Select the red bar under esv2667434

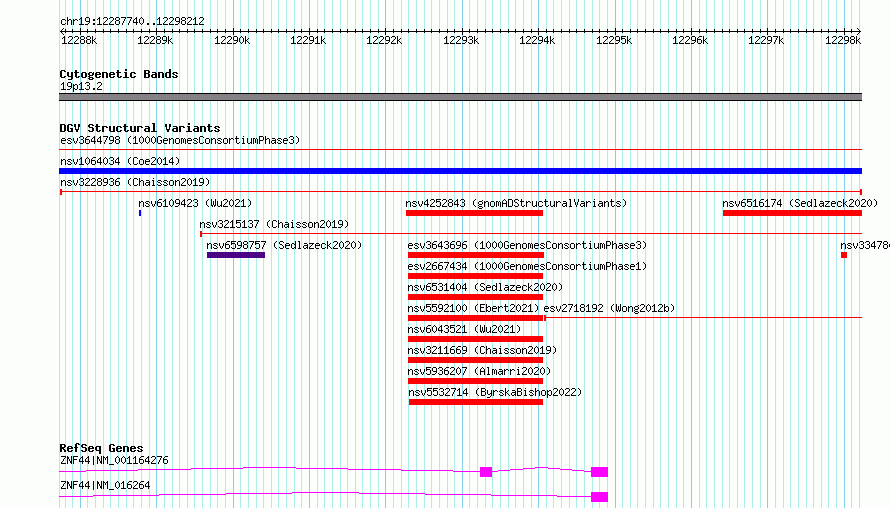tap(476, 276)
